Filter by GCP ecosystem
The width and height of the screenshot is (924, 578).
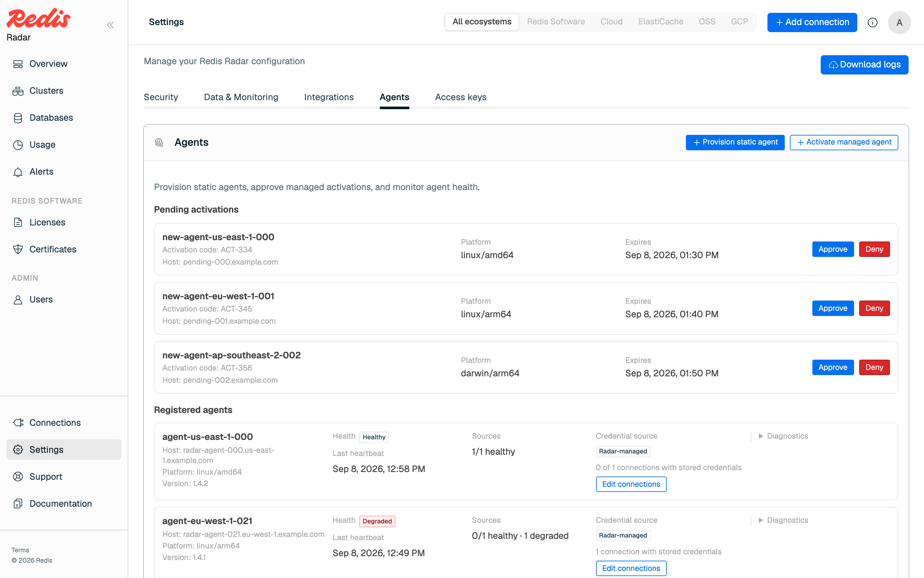(739, 22)
